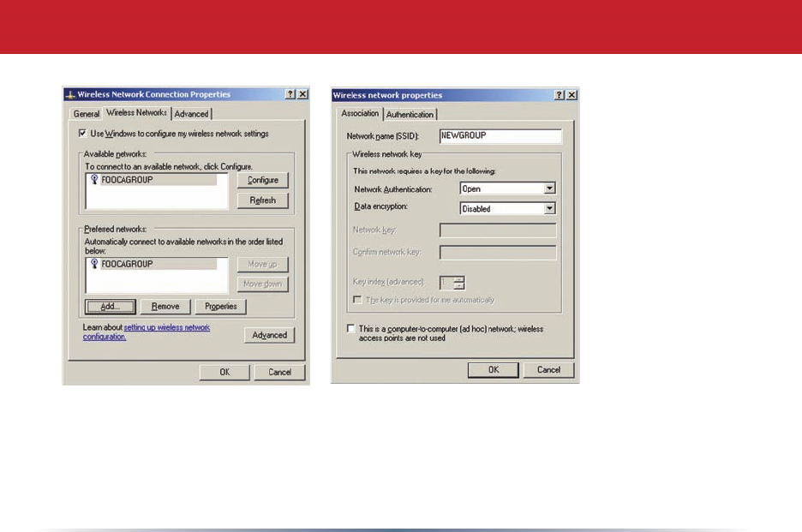
Task: Open the Authentication tab
Action: [410, 115]
